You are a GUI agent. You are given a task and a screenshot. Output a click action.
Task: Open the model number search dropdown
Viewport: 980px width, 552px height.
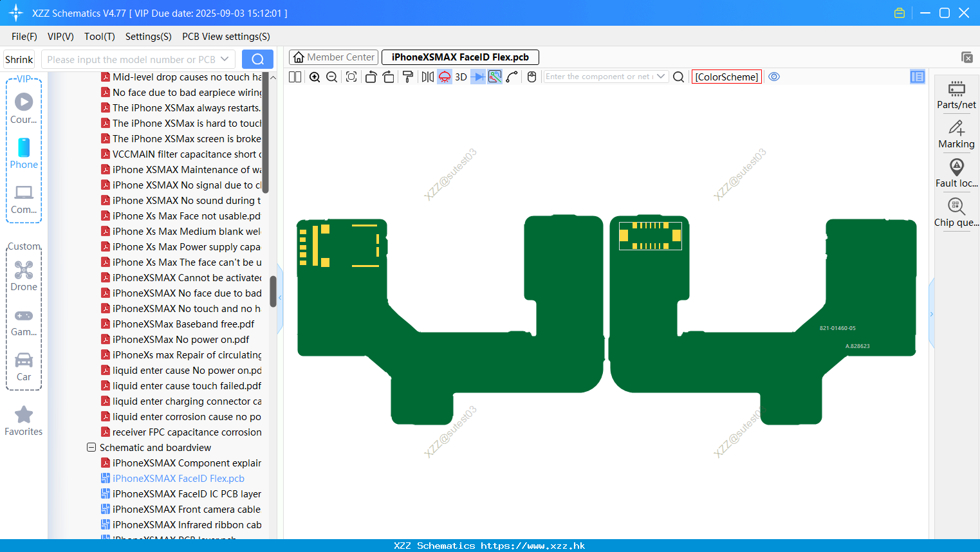(225, 59)
